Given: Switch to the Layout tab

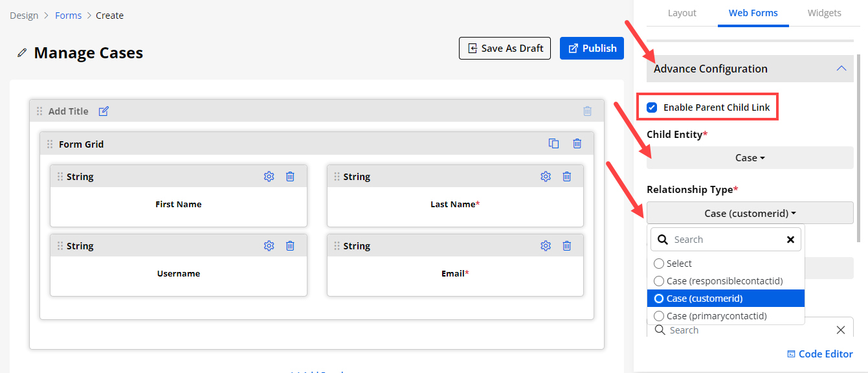Looking at the screenshot, I should 682,13.
